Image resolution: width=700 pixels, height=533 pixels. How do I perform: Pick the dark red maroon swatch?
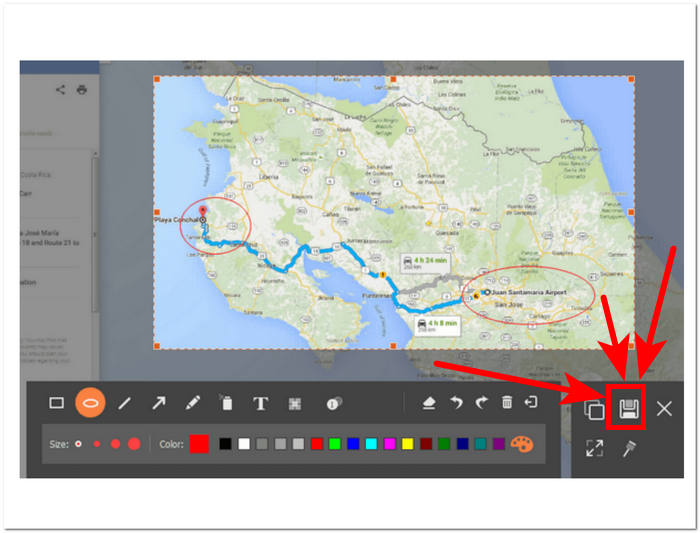[426, 444]
